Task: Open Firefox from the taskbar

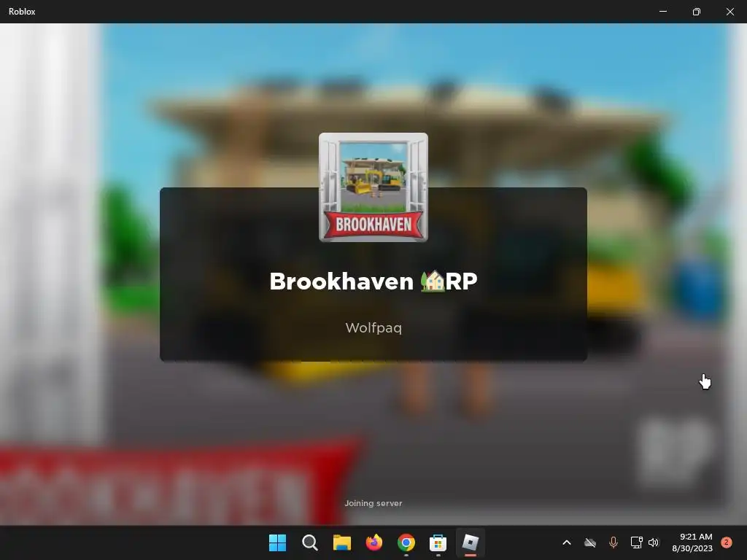Action: coord(374,542)
